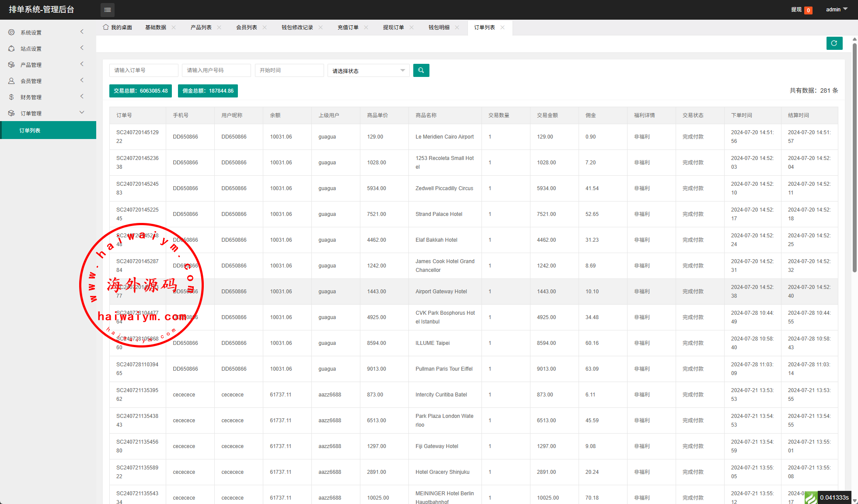This screenshot has width=858, height=504.
Task: Click the green refresh icon button
Action: pos(834,43)
